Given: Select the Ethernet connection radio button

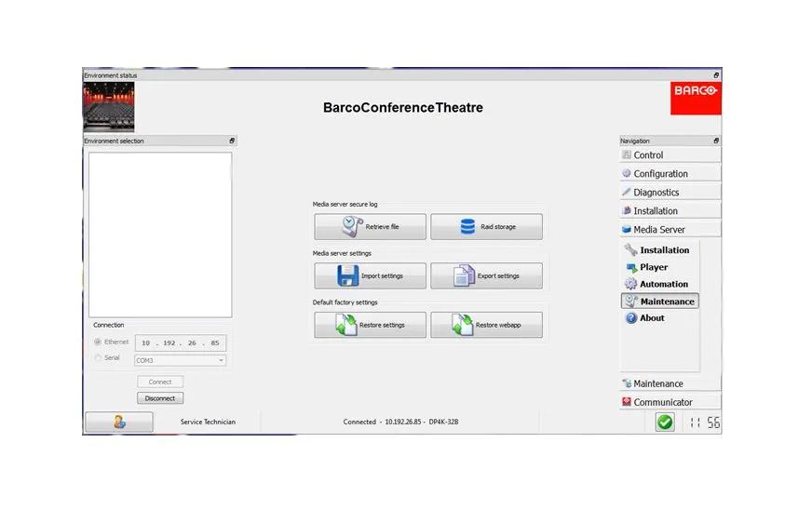Looking at the screenshot, I should [98, 342].
